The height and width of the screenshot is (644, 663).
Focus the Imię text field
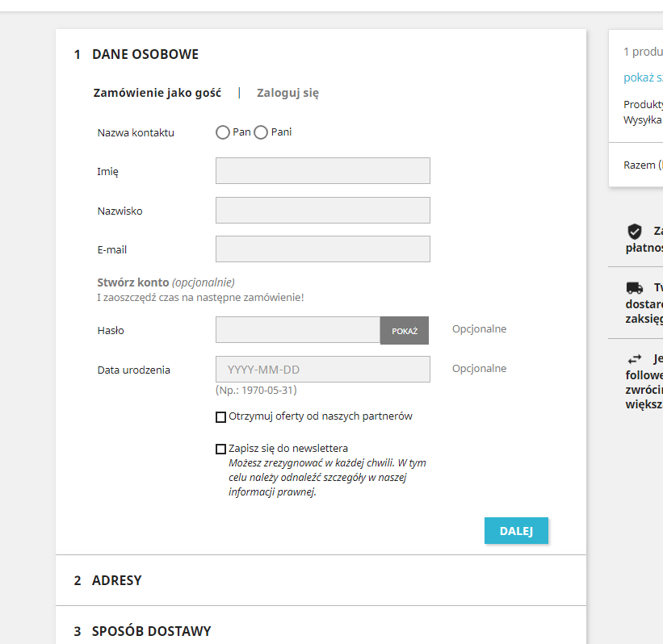pyautogui.click(x=322, y=171)
